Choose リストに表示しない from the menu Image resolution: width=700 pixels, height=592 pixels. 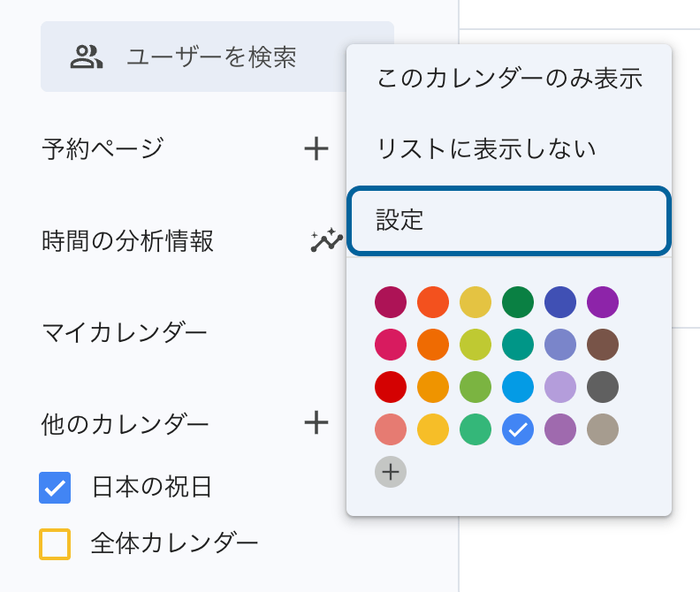(x=486, y=148)
